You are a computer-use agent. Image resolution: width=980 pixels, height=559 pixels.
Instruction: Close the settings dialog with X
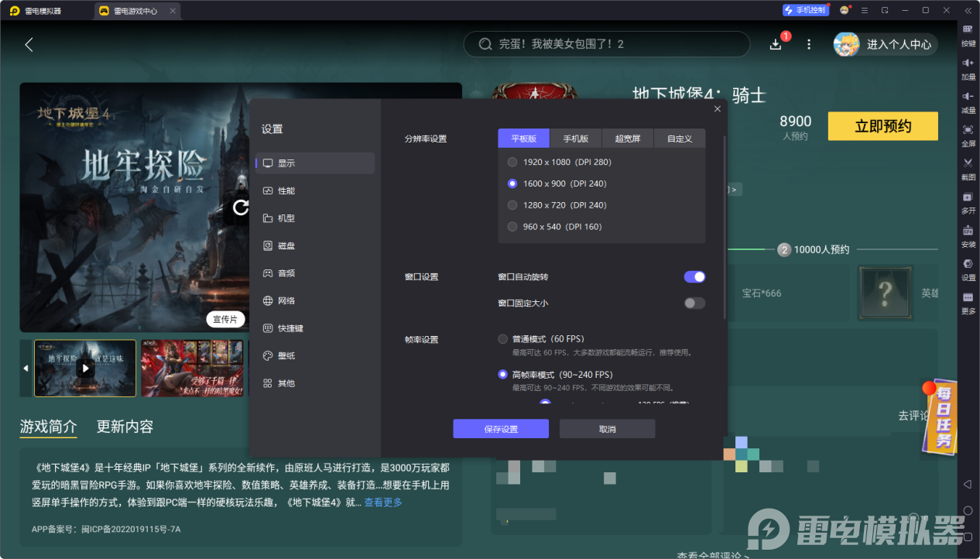[x=717, y=109]
